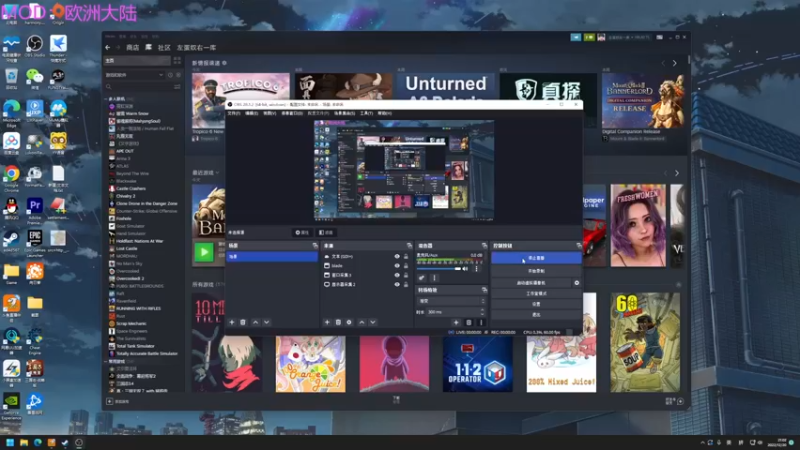Open Google Chrome desktop icon
800x450 pixels.
11,177
